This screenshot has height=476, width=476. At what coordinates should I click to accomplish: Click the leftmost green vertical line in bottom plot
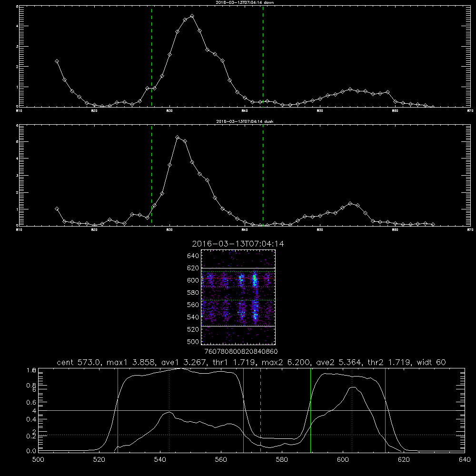pyautogui.click(x=118, y=410)
